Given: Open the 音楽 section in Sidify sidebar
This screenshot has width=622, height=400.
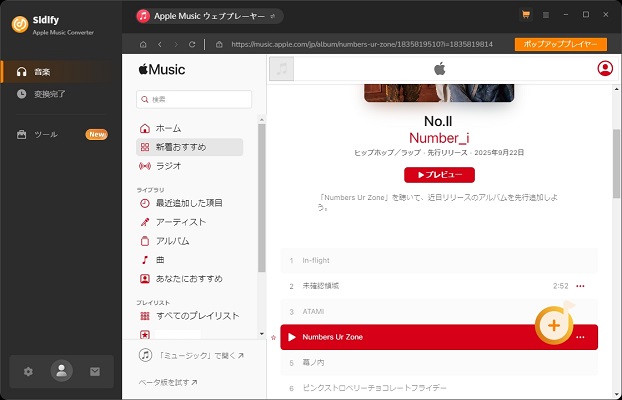Looking at the screenshot, I should (x=61, y=72).
